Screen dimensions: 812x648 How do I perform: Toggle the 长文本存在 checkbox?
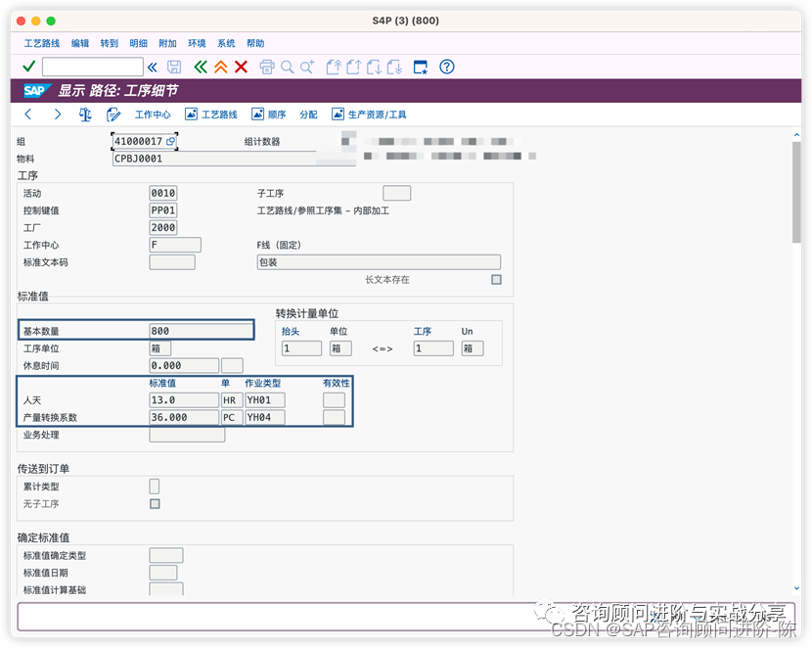[x=496, y=279]
